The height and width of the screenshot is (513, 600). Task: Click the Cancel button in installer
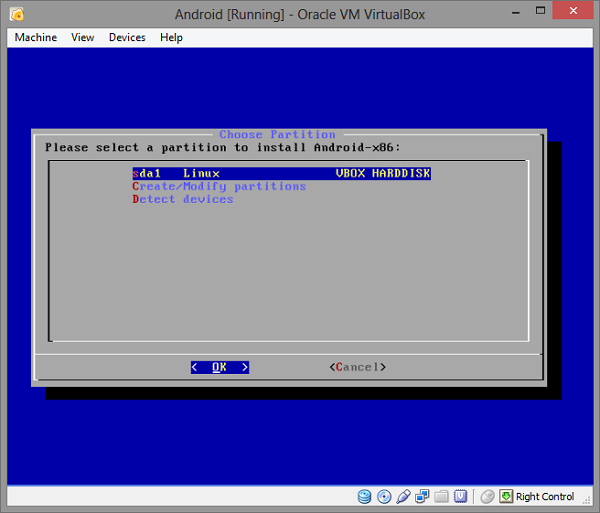pos(357,367)
